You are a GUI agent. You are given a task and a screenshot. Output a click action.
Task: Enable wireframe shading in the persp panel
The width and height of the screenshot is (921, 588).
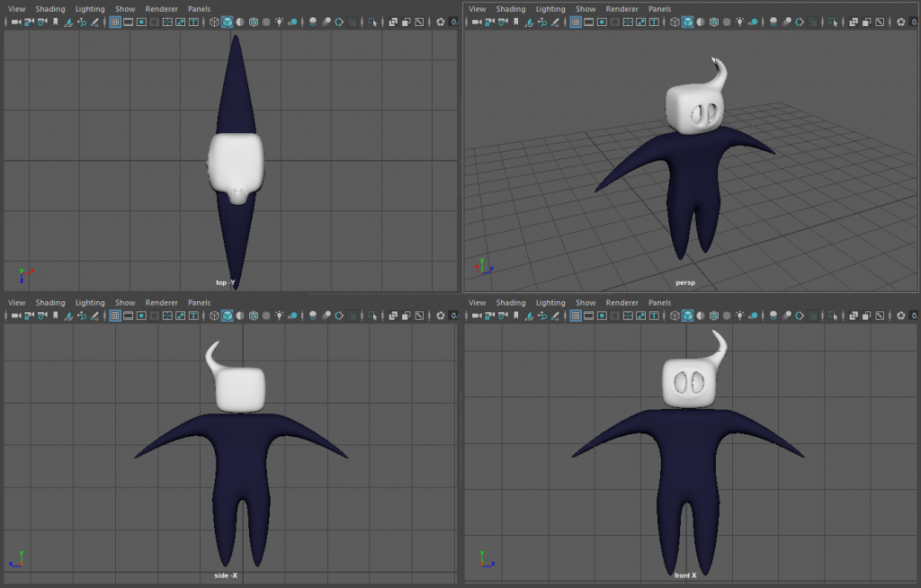pyautogui.click(x=675, y=22)
